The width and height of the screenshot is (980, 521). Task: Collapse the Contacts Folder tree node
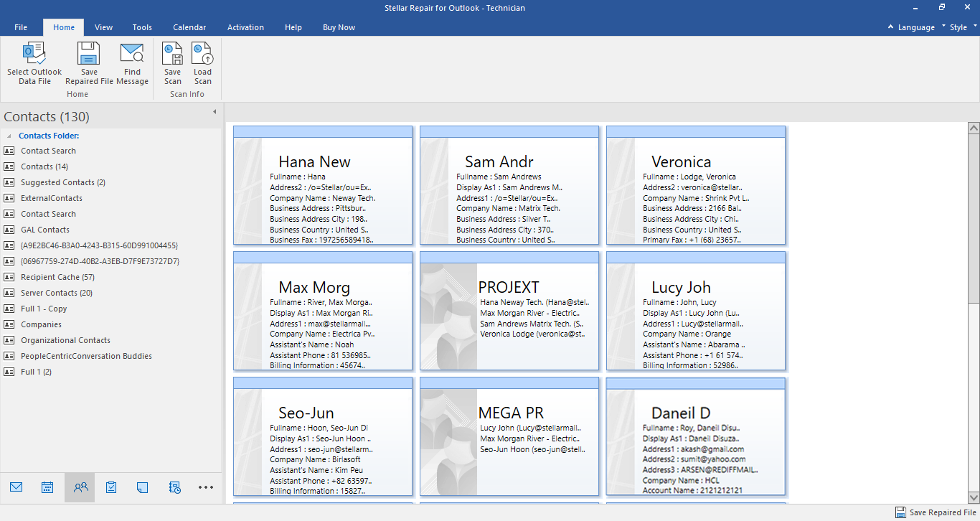[x=9, y=136]
